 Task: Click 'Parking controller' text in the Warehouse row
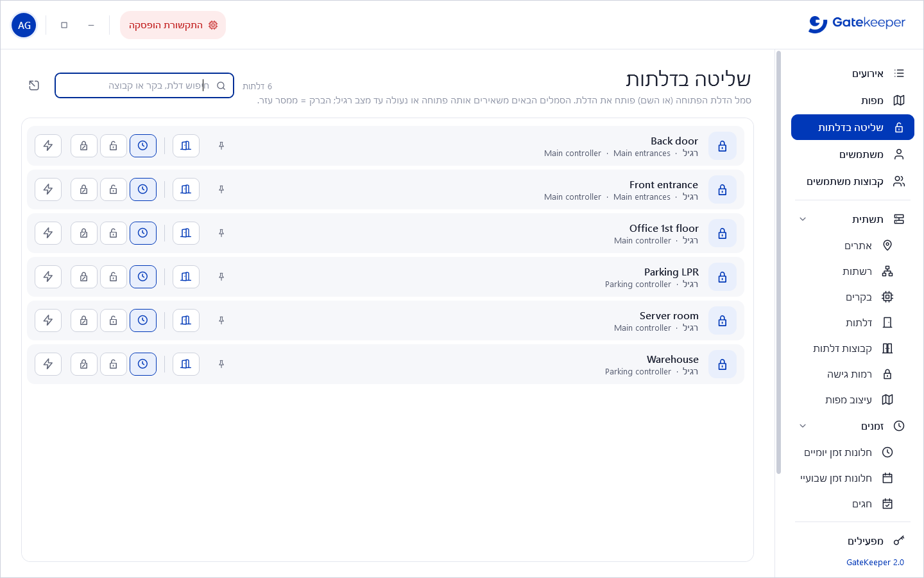pyautogui.click(x=638, y=372)
